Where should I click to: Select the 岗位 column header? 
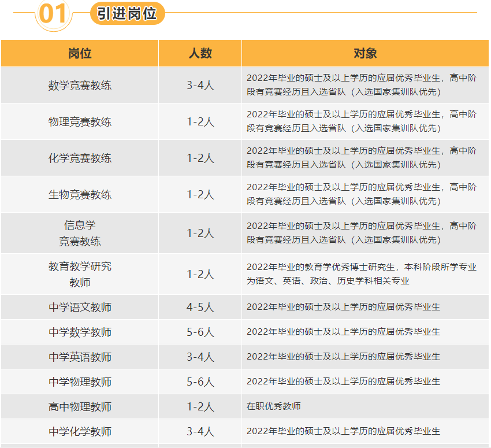click(x=80, y=54)
